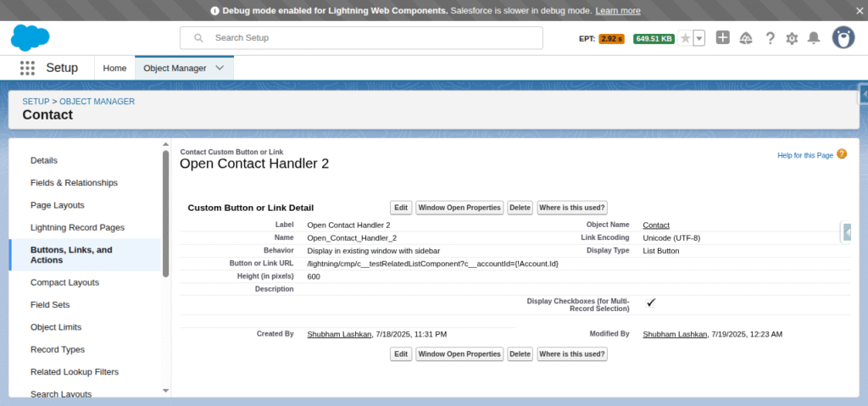The width and height of the screenshot is (868, 406).
Task: Open Fields & Relationships in sidebar
Action: pyautogui.click(x=74, y=182)
